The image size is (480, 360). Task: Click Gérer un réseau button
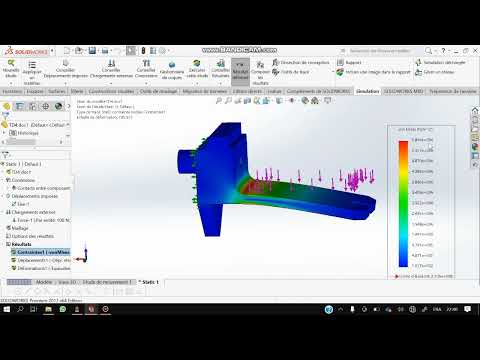pyautogui.click(x=435, y=72)
